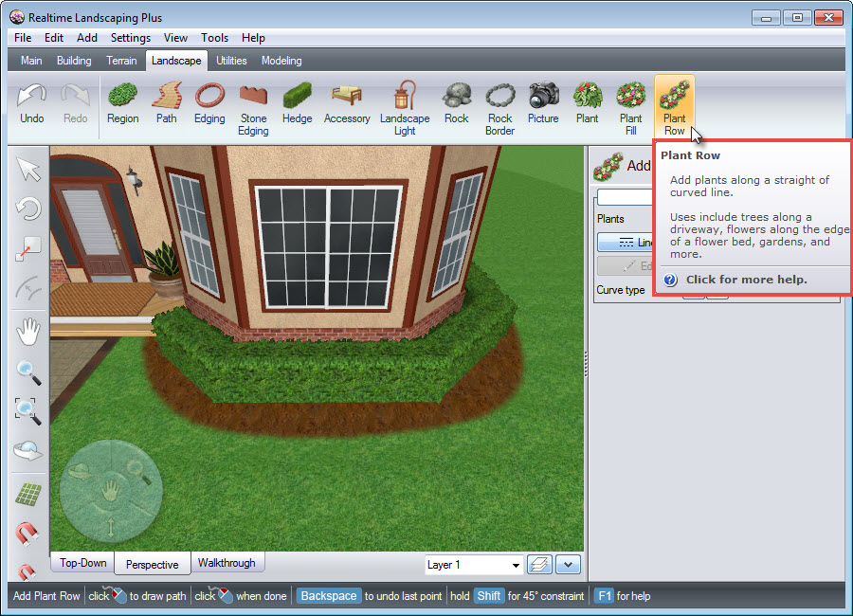The height and width of the screenshot is (616, 853).
Task: Switch to the Terrain tab
Action: (x=121, y=61)
